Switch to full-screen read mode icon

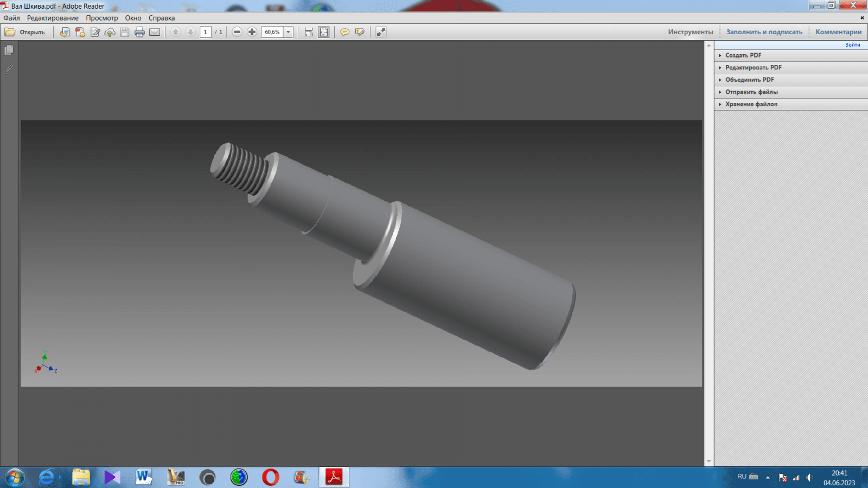[x=381, y=32]
